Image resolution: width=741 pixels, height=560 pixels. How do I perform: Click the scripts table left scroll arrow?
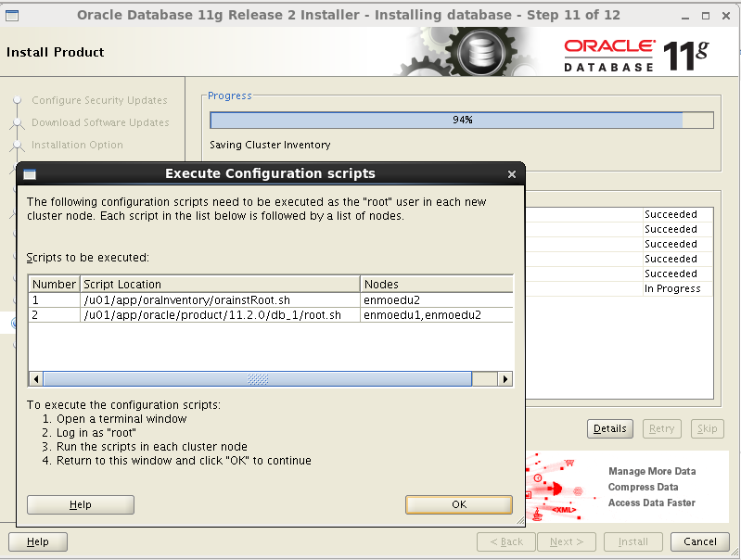coord(36,378)
